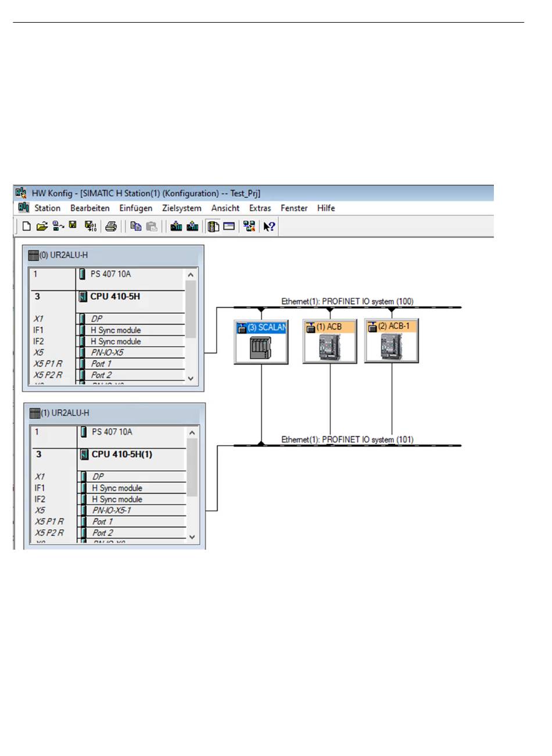Click the scrollbar thumb in rack (0)
This screenshot has height=756, width=552.
pos(191,309)
